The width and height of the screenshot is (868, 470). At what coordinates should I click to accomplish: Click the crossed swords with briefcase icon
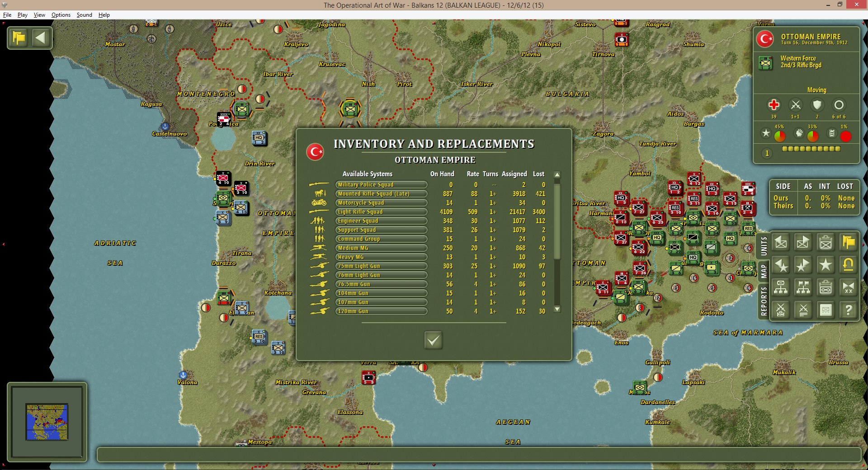point(781,310)
